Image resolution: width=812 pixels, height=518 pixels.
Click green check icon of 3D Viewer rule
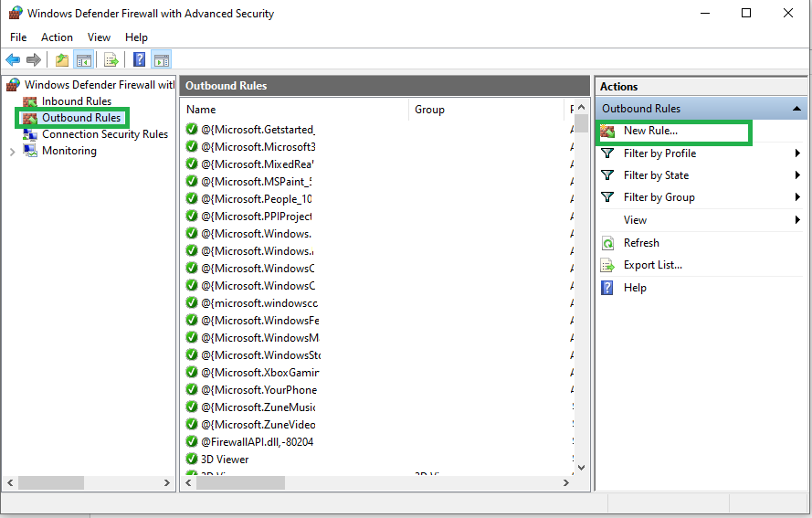pos(192,459)
